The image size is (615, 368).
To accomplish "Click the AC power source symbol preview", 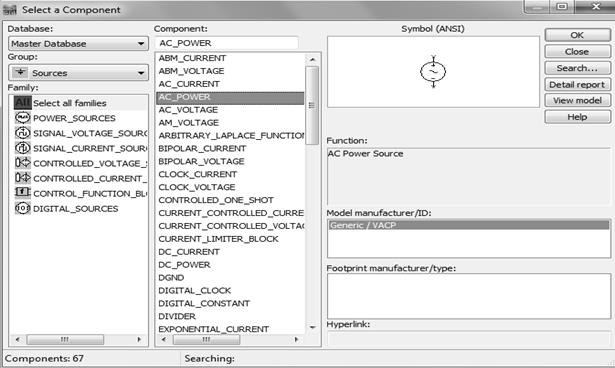I will coord(433,71).
